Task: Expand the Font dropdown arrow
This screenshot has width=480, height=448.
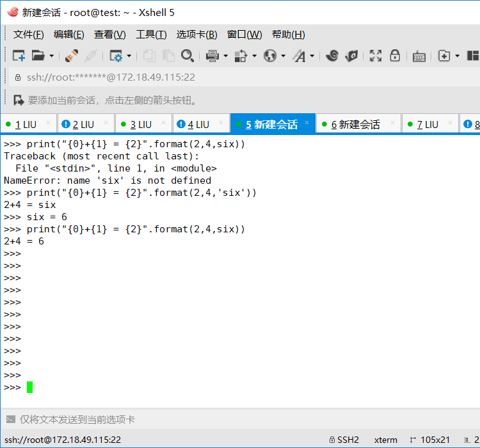Action: (312, 56)
